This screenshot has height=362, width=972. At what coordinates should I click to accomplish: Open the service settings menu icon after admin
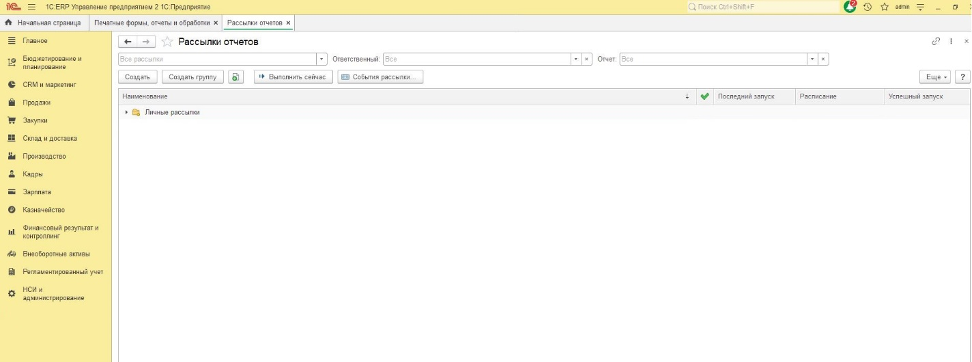pos(921,7)
